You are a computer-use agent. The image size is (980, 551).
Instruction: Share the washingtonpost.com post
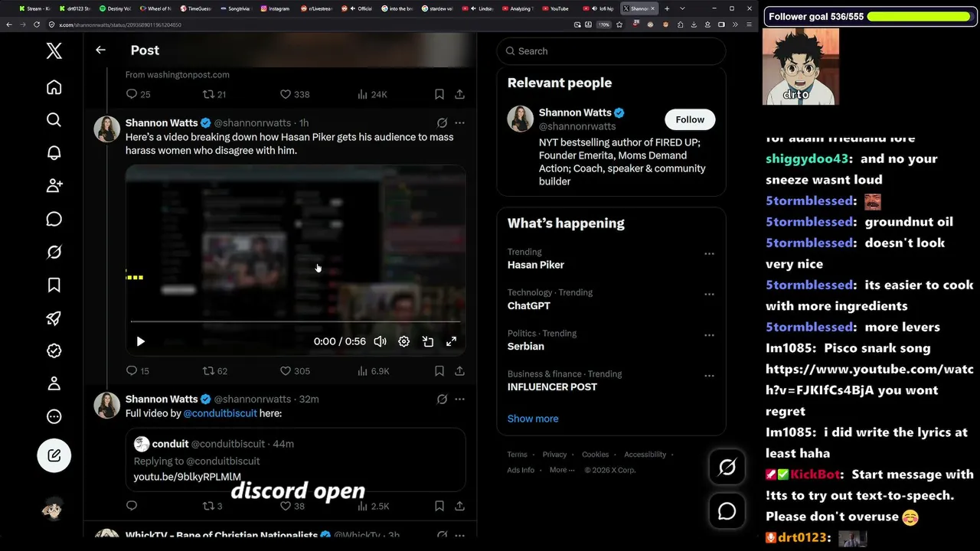[459, 94]
